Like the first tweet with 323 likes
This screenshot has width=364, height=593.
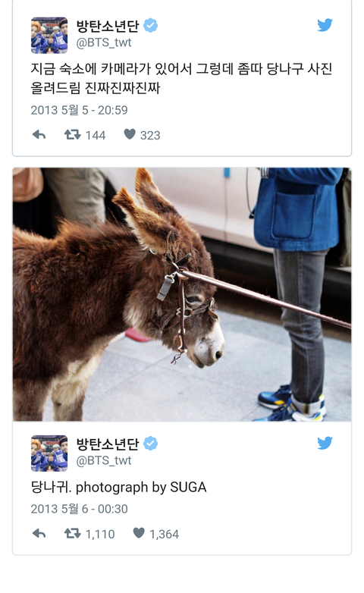pos(130,134)
